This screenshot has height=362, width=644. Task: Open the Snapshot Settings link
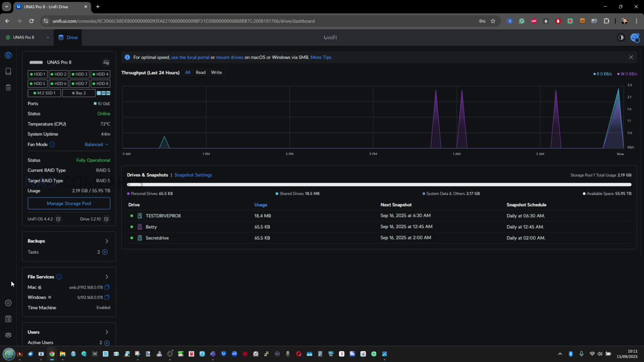(193, 175)
